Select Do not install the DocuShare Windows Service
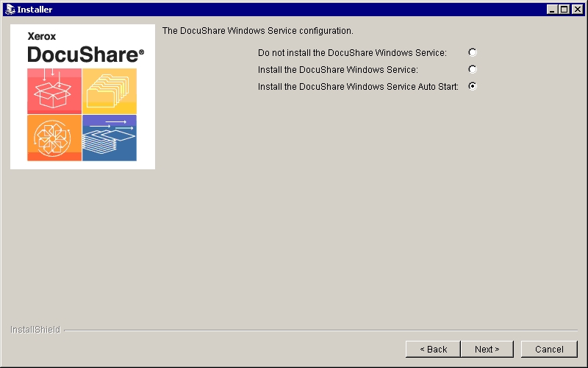Image resolution: width=588 pixels, height=368 pixels. tap(473, 52)
